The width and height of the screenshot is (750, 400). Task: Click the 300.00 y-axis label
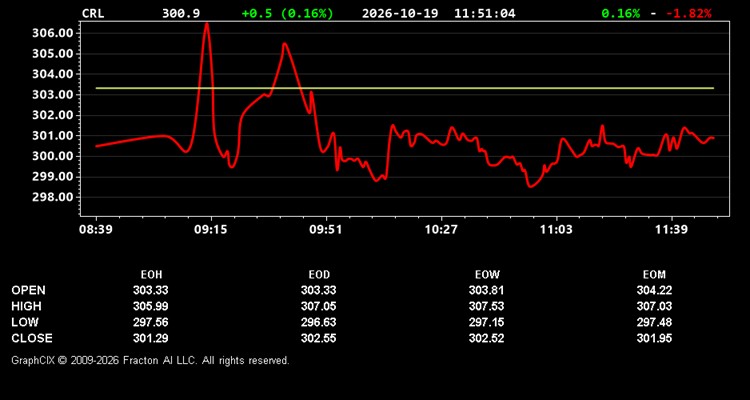point(52,156)
